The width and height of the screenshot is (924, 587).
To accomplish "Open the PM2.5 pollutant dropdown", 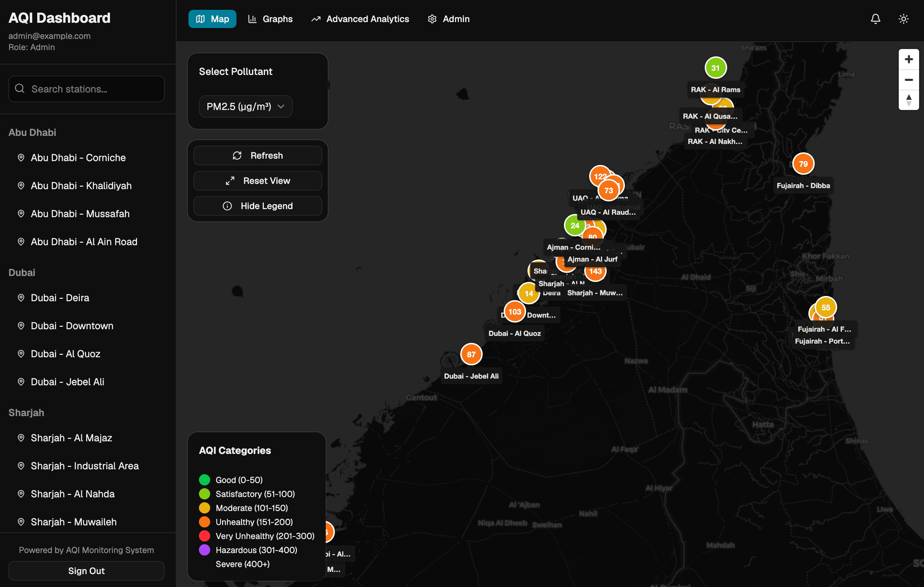I will coord(246,106).
